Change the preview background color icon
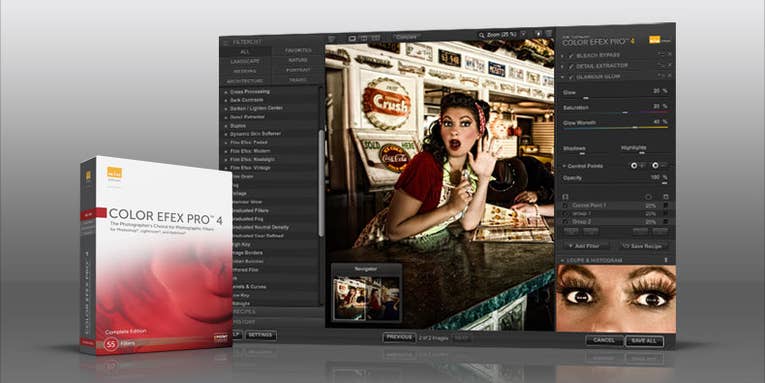Image resolution: width=765 pixels, height=383 pixels. [x=539, y=34]
